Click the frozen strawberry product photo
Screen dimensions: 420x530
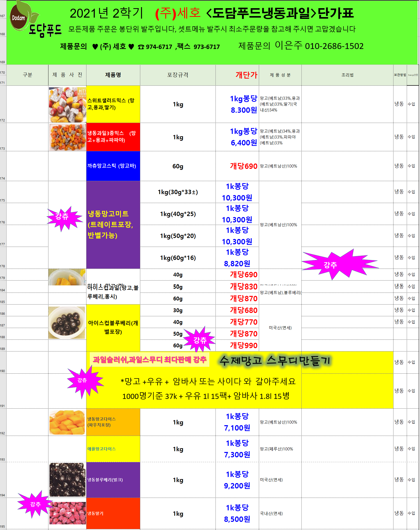(68, 513)
